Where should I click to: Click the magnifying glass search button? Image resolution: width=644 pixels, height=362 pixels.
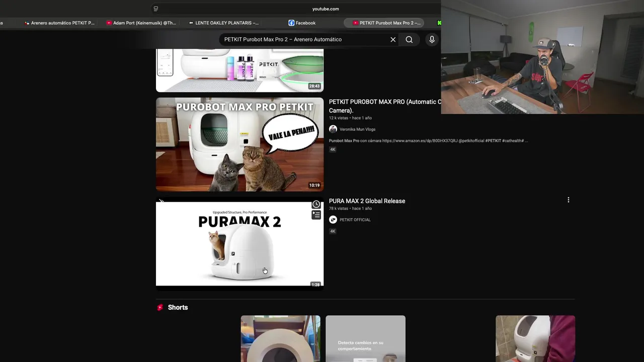pyautogui.click(x=409, y=39)
